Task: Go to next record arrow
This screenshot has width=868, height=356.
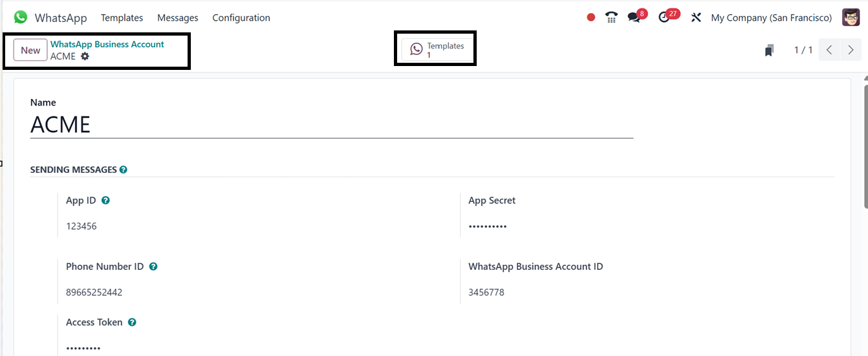Action: (x=851, y=50)
